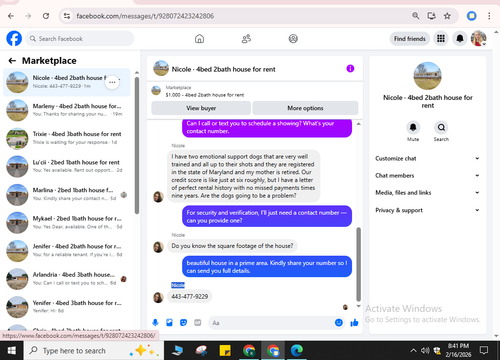
Task: Open Nicole's conversation header title
Action: coord(223,69)
